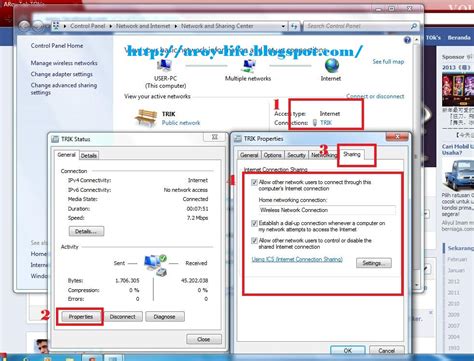Click the TRIK network bench icon

click(146, 118)
